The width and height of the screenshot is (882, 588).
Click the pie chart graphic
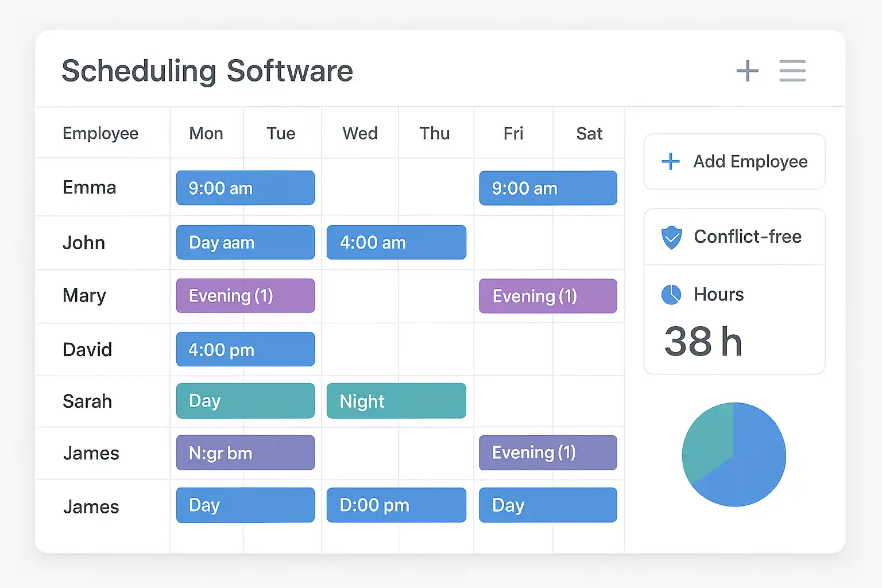click(734, 454)
